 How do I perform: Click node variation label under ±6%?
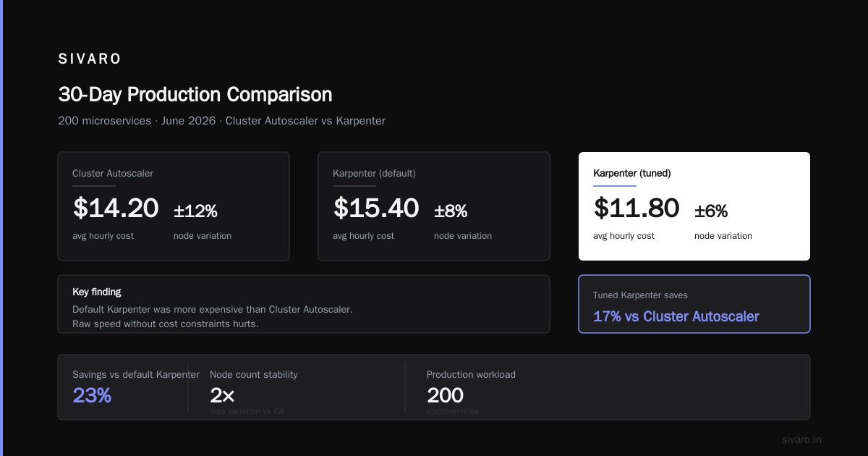point(723,236)
